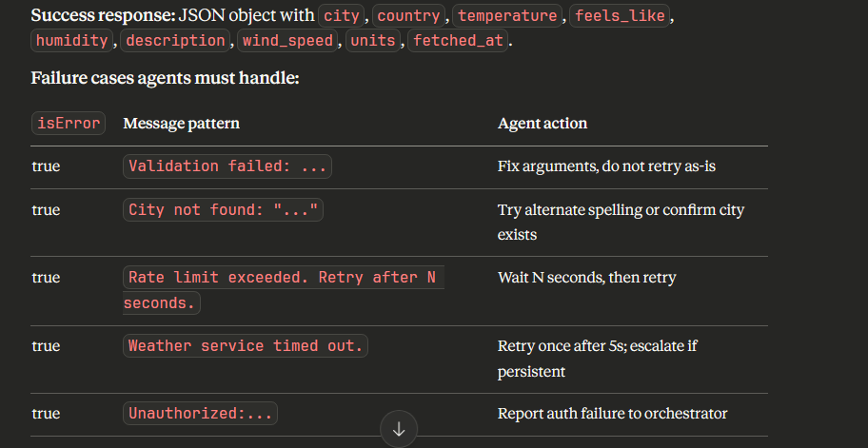Screen dimensions: 868x448
Task: Click 'Failure cases agents must handle:' heading
Action: click(x=166, y=78)
